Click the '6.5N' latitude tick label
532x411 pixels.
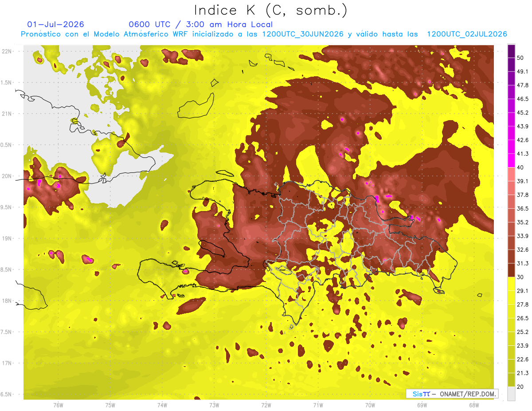(7, 395)
